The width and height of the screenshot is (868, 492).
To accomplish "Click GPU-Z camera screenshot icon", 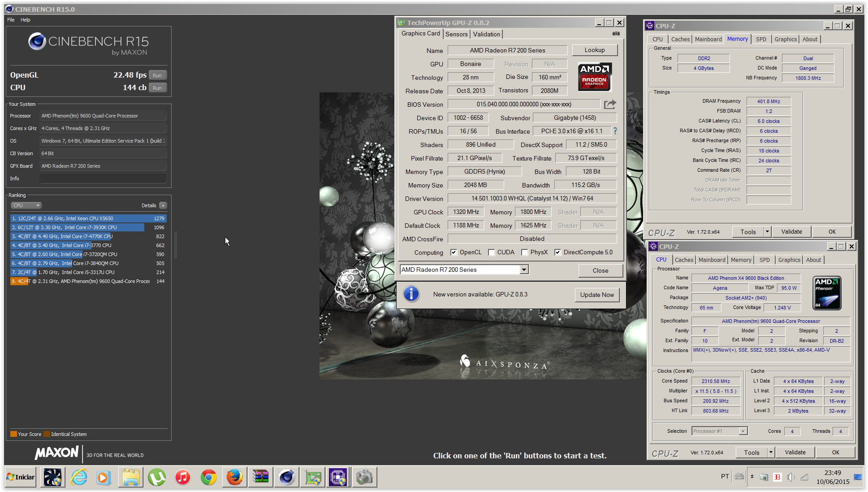I will pyautogui.click(x=616, y=34).
